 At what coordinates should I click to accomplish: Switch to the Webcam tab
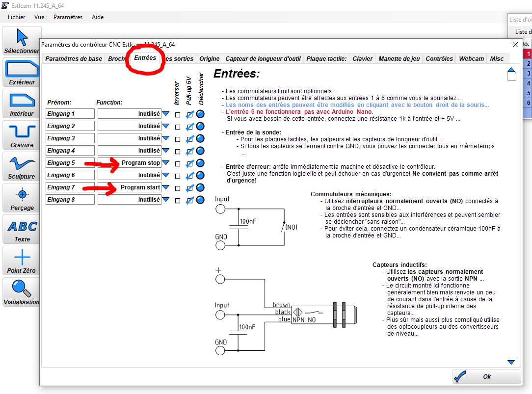(x=471, y=59)
